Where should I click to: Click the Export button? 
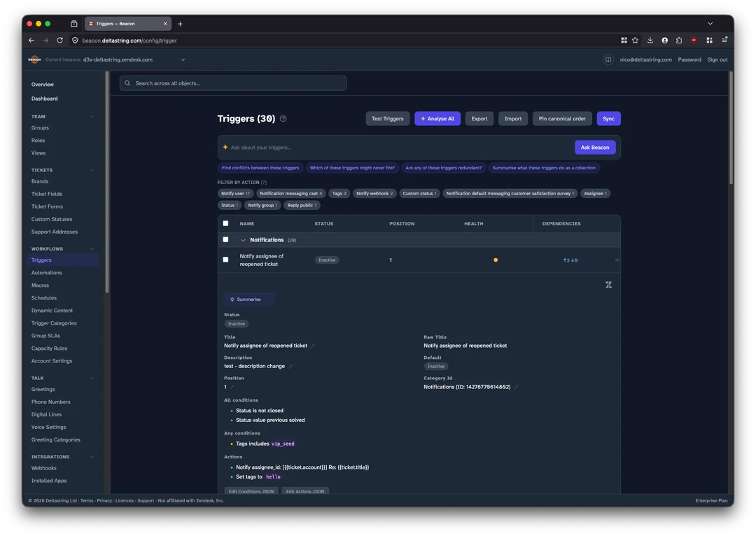(x=479, y=118)
